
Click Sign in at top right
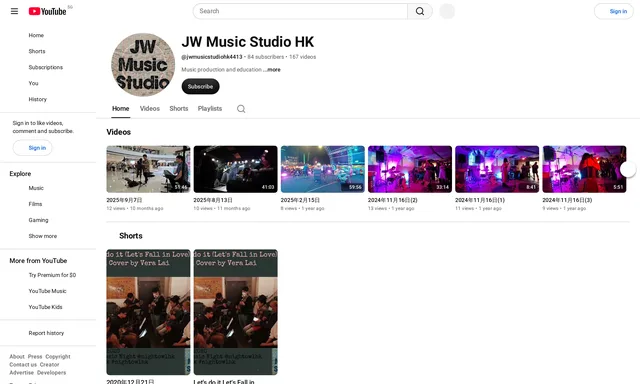(x=614, y=11)
